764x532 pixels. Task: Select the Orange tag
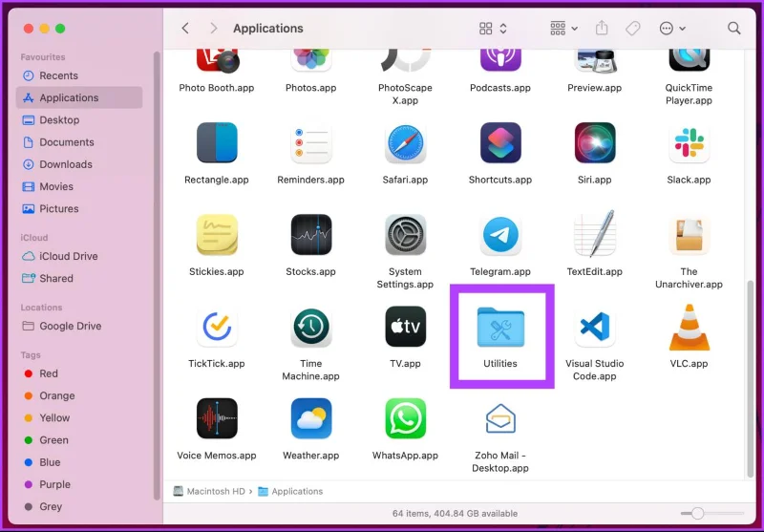(x=79, y=395)
